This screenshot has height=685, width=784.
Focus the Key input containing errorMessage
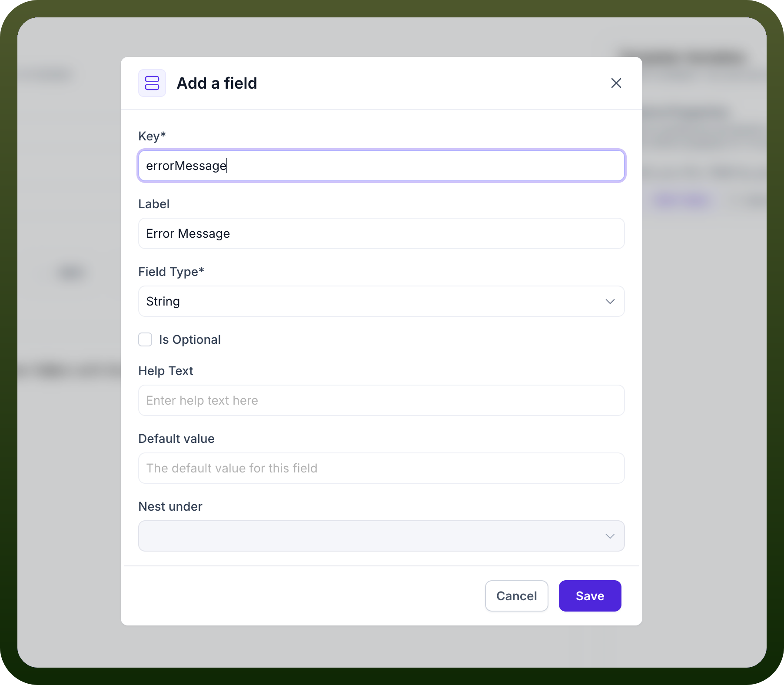[381, 166]
